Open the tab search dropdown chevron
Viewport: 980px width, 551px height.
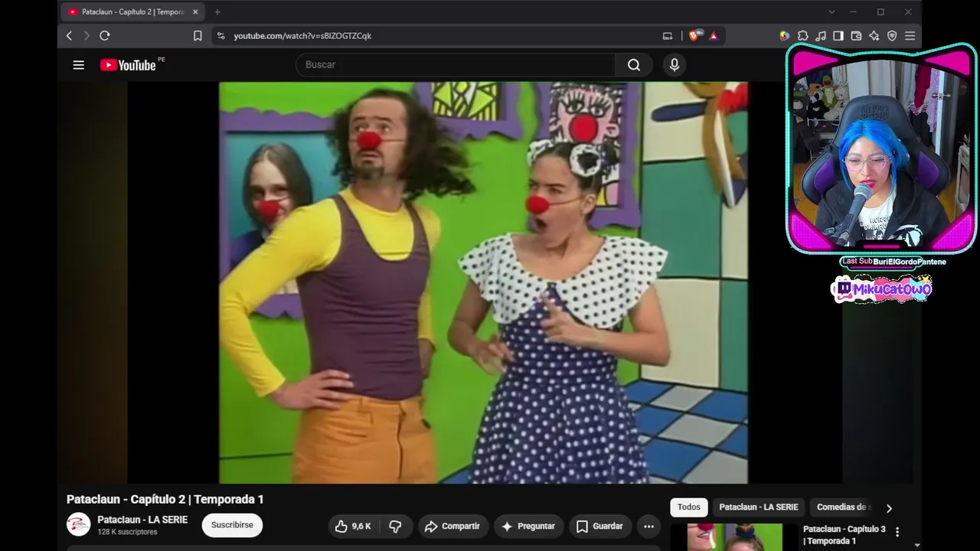[x=831, y=12]
